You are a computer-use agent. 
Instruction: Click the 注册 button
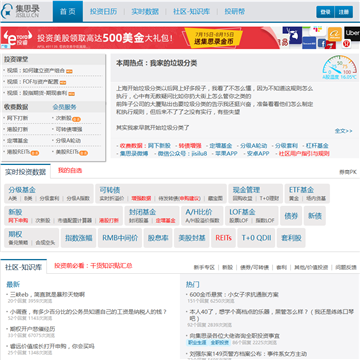point(344,12)
